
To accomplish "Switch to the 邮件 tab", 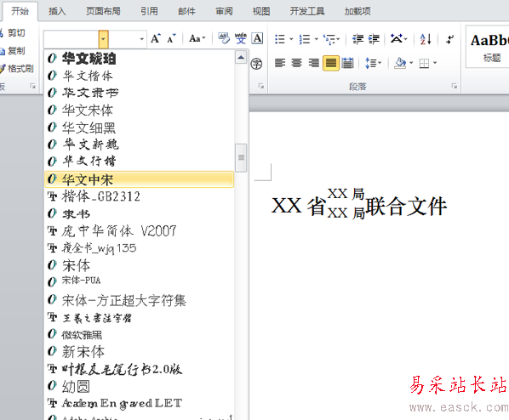I will point(186,11).
